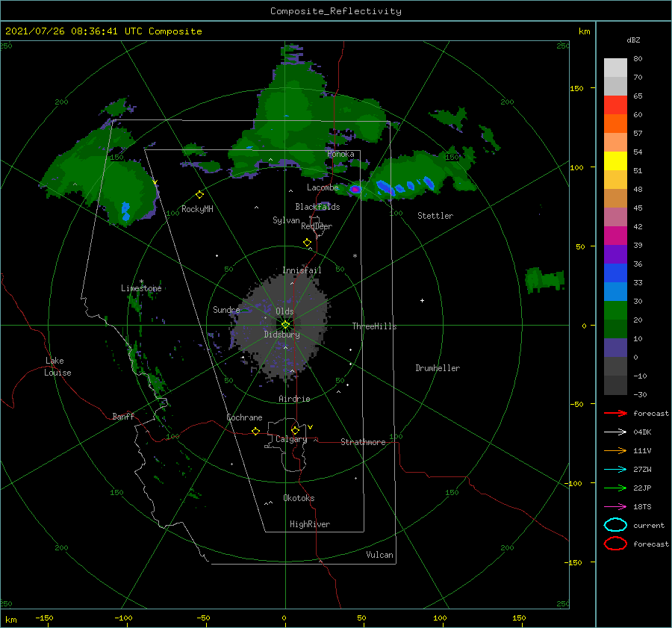
Task: Click the RockyMH label
Action: (197, 209)
